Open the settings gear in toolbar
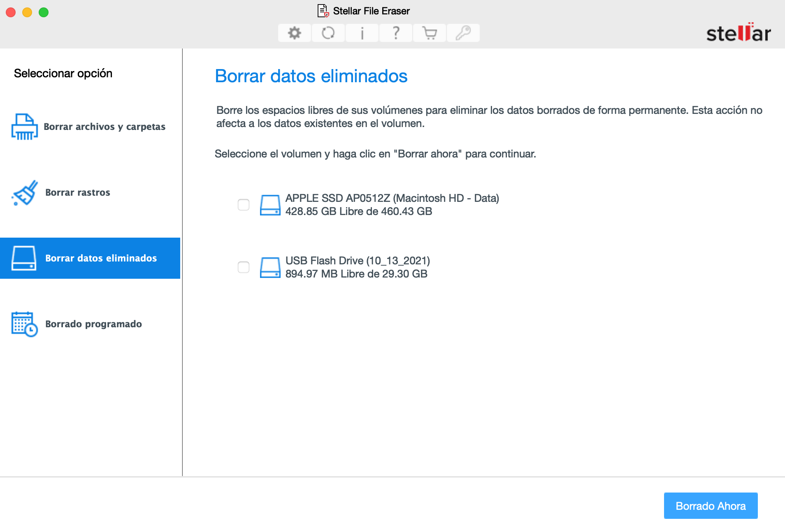Screen dimensions: 785x532 point(295,33)
